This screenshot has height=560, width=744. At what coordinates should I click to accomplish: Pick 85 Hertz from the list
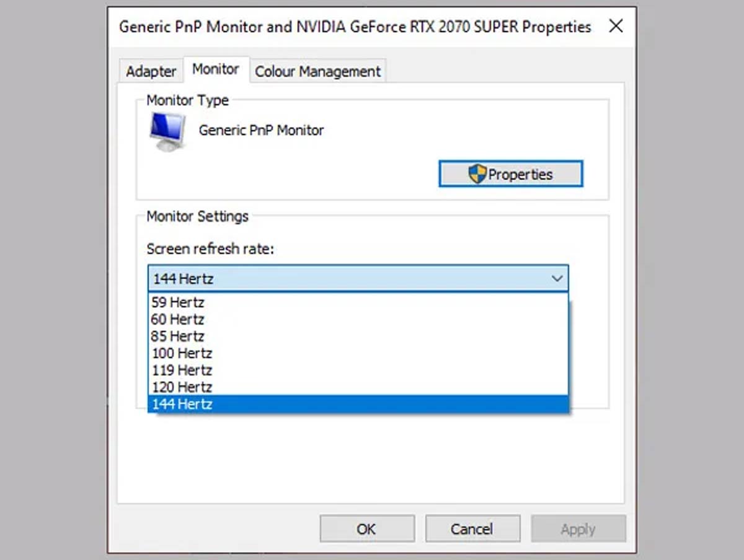[x=358, y=336]
